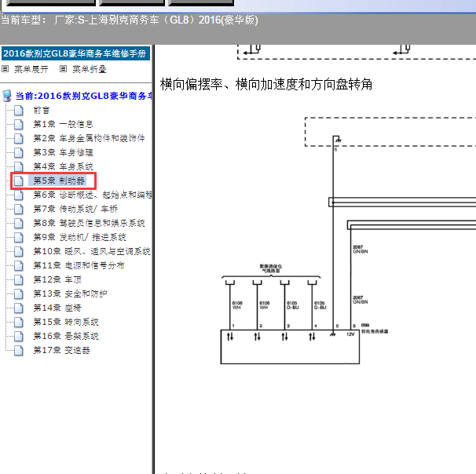
Task: Open 第14章 座椅
Action: [x=57, y=308]
